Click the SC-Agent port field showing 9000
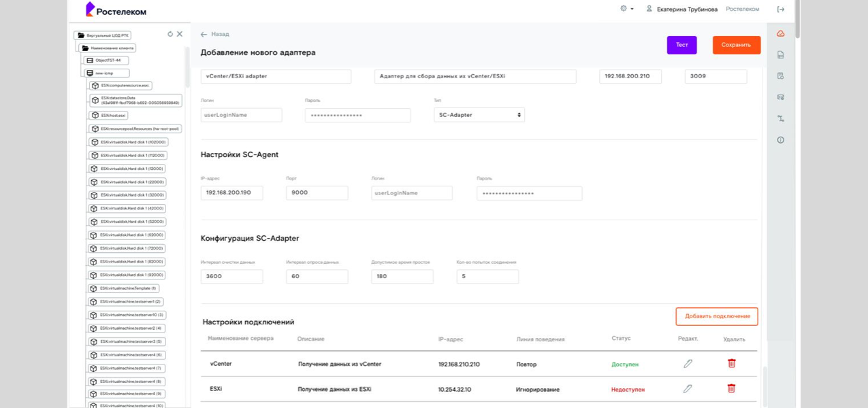Viewport: 868px width, 408px height. (x=317, y=193)
